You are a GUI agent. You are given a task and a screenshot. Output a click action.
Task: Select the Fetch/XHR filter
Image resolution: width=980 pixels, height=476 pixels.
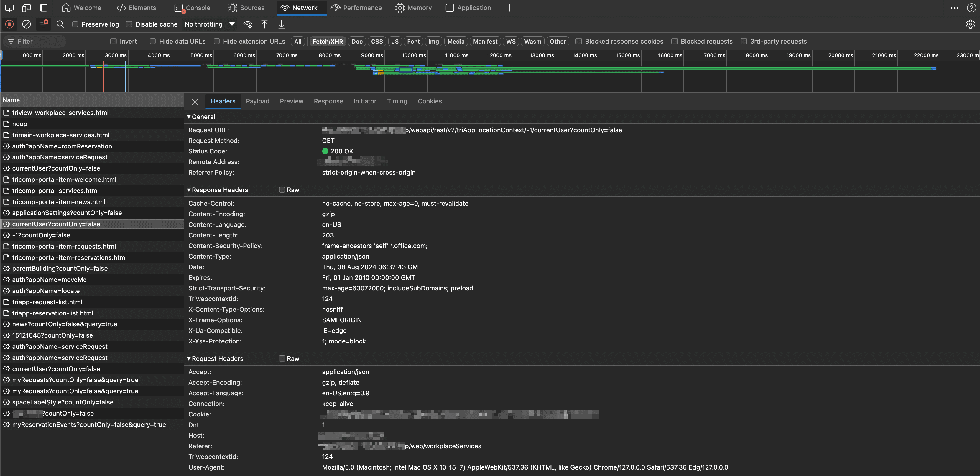pos(328,42)
